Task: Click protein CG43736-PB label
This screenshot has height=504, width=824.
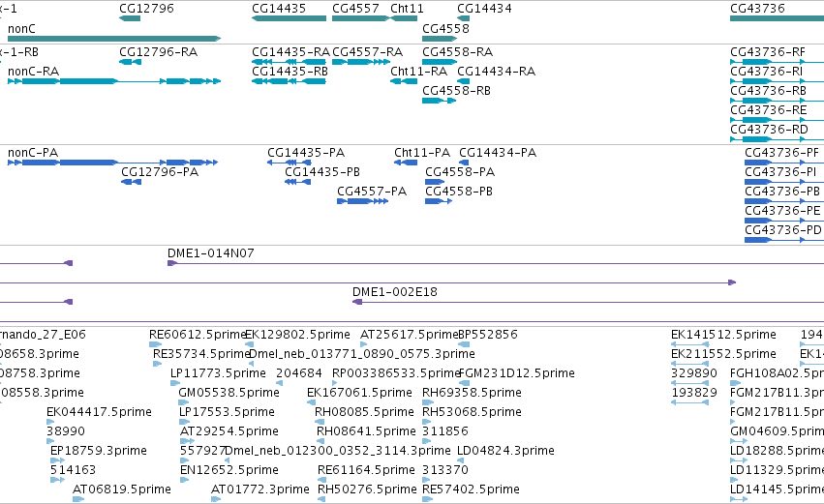Action: (782, 192)
